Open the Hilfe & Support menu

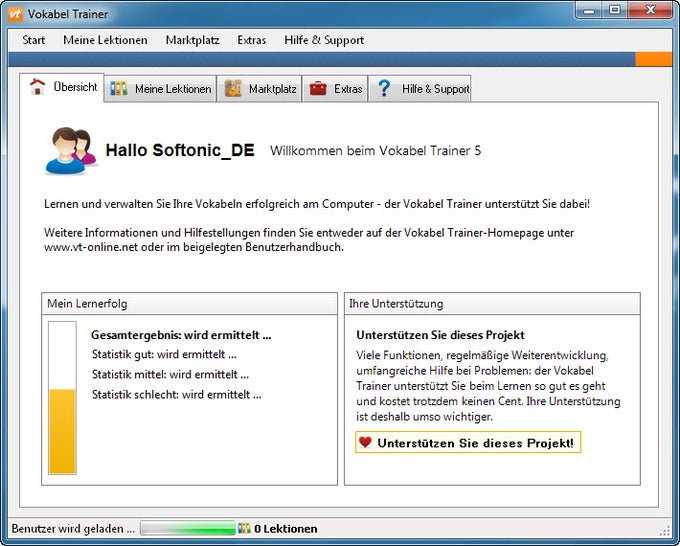click(x=324, y=40)
